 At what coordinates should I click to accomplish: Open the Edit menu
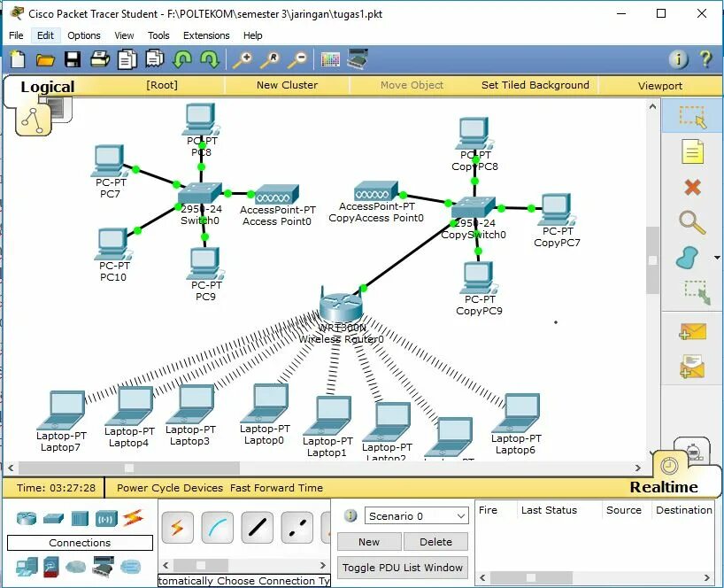45,35
